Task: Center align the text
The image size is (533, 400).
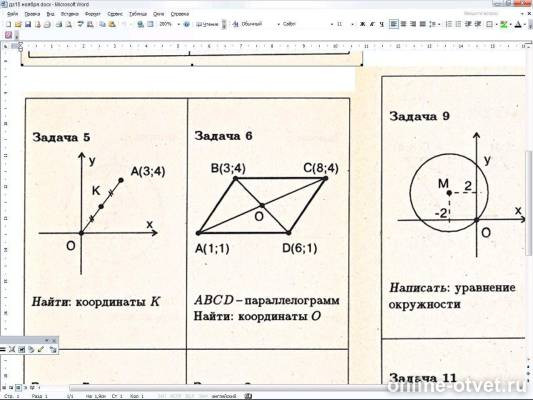Action: pos(403,24)
